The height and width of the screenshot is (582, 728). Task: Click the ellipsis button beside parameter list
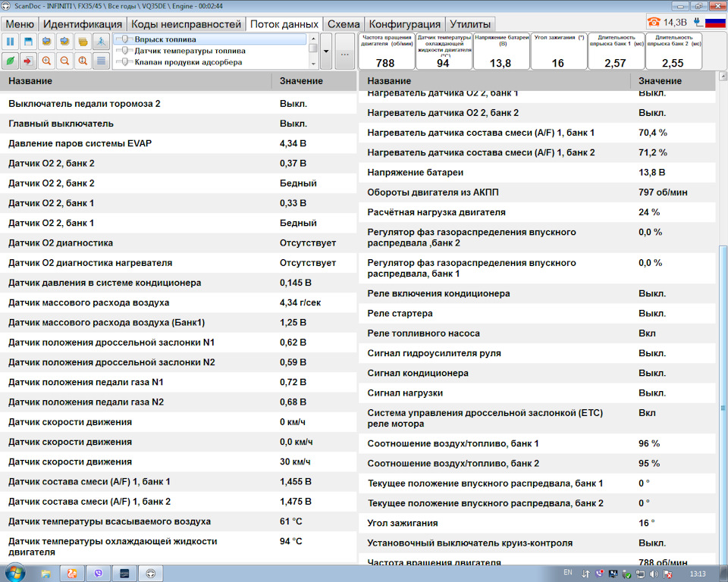(344, 55)
